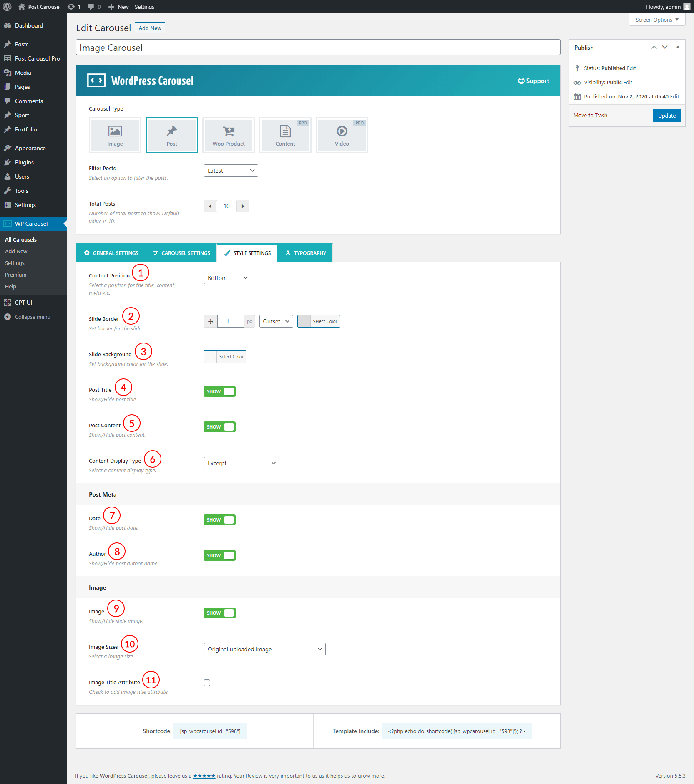This screenshot has width=694, height=784.
Task: Choose the Woo Product carousel type
Action: pyautogui.click(x=229, y=135)
